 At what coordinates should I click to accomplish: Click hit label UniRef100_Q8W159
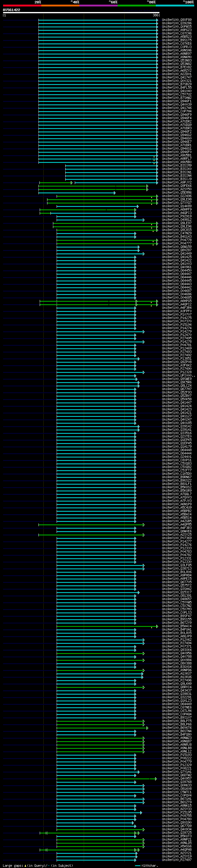pyautogui.click(x=177, y=247)
